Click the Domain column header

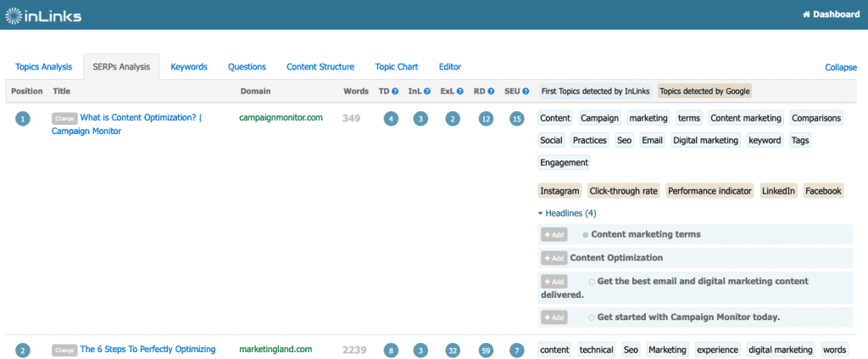tap(255, 92)
